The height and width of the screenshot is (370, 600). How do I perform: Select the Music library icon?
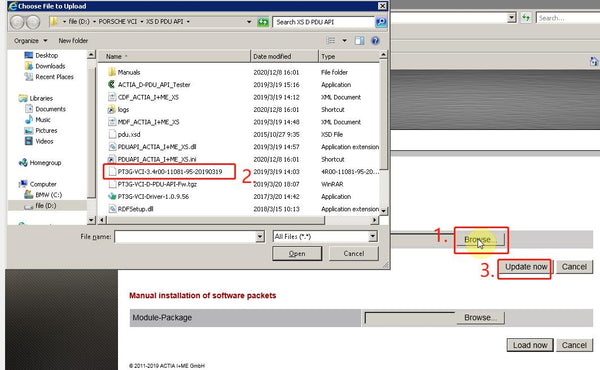click(29, 120)
